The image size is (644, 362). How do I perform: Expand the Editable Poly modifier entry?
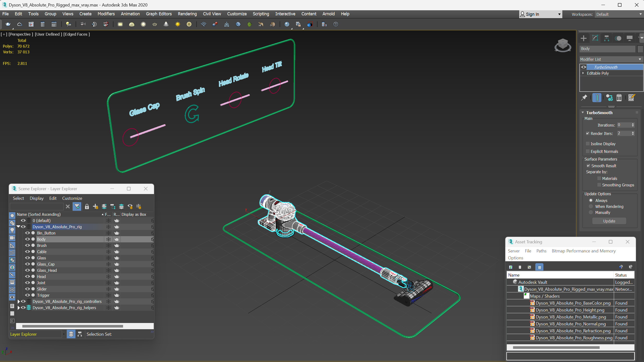[x=583, y=73]
